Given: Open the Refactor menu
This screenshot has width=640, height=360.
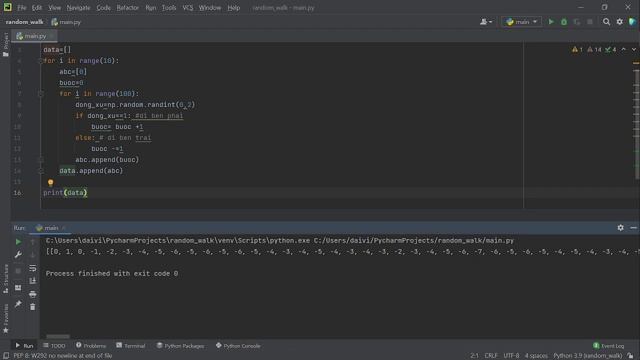Looking at the screenshot, I should [128, 8].
